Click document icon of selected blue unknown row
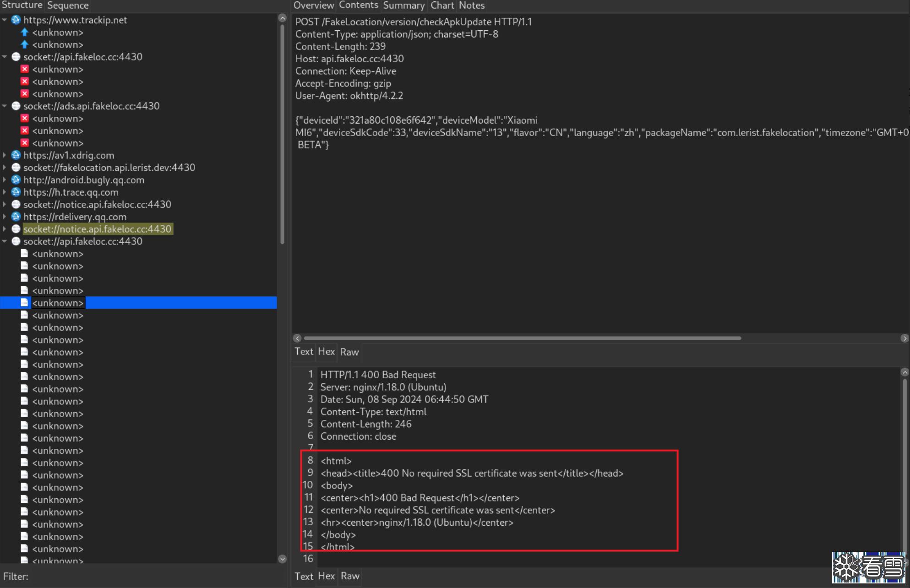The width and height of the screenshot is (910, 588). [x=25, y=303]
